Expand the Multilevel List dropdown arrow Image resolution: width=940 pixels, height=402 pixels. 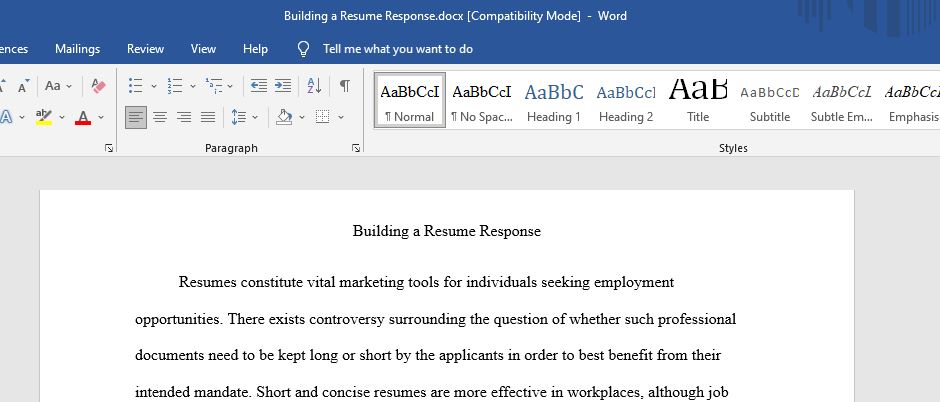click(x=230, y=86)
